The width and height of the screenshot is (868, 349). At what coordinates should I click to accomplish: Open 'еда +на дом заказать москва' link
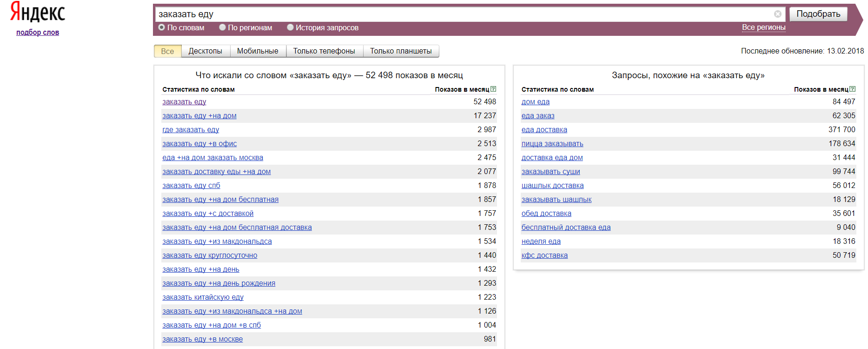point(212,158)
